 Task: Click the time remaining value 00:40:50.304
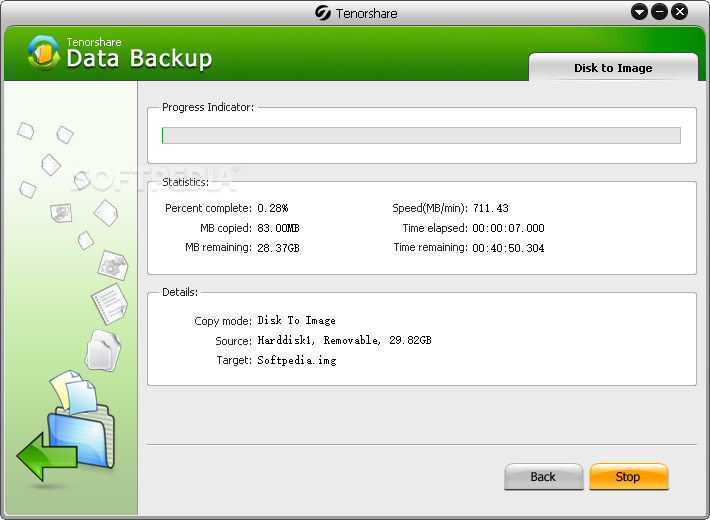point(508,248)
